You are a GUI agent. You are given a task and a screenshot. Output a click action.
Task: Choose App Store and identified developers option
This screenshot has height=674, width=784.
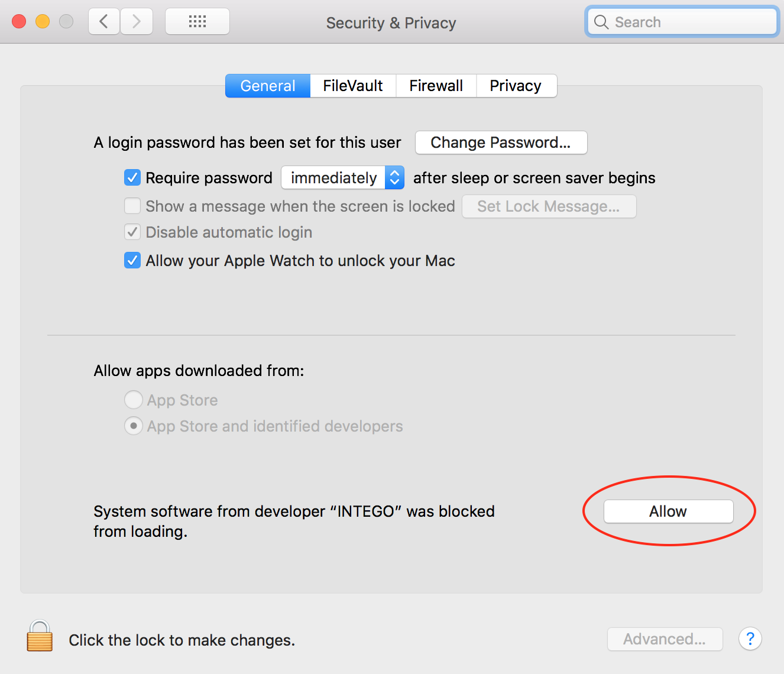(134, 426)
